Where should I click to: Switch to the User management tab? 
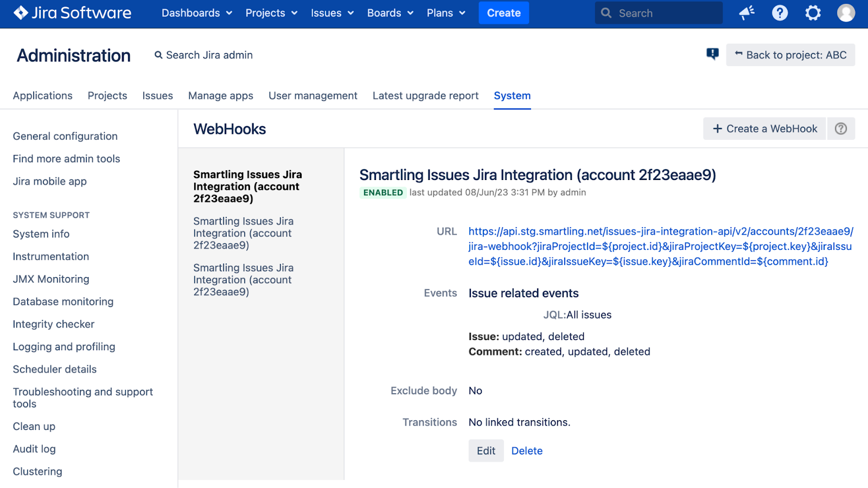[x=313, y=95]
